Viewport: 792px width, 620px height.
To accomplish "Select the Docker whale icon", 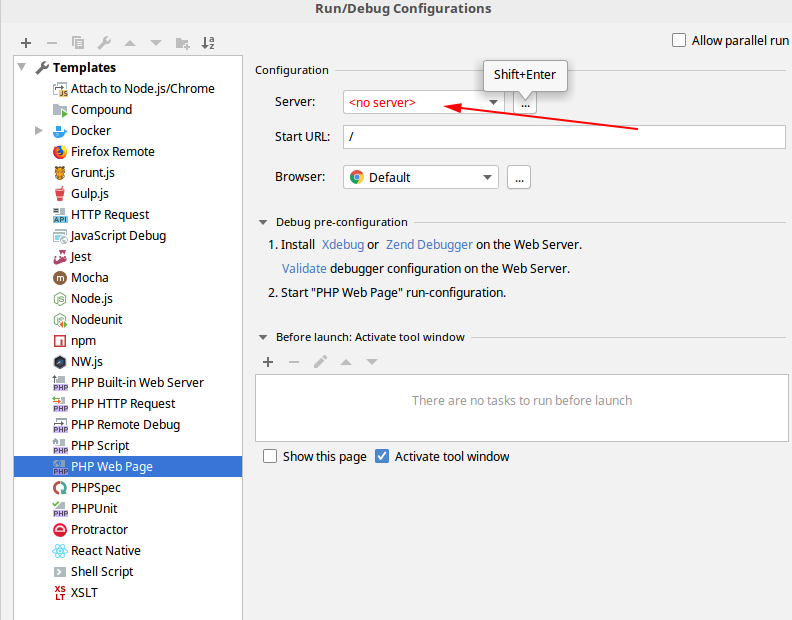I will tap(60, 131).
